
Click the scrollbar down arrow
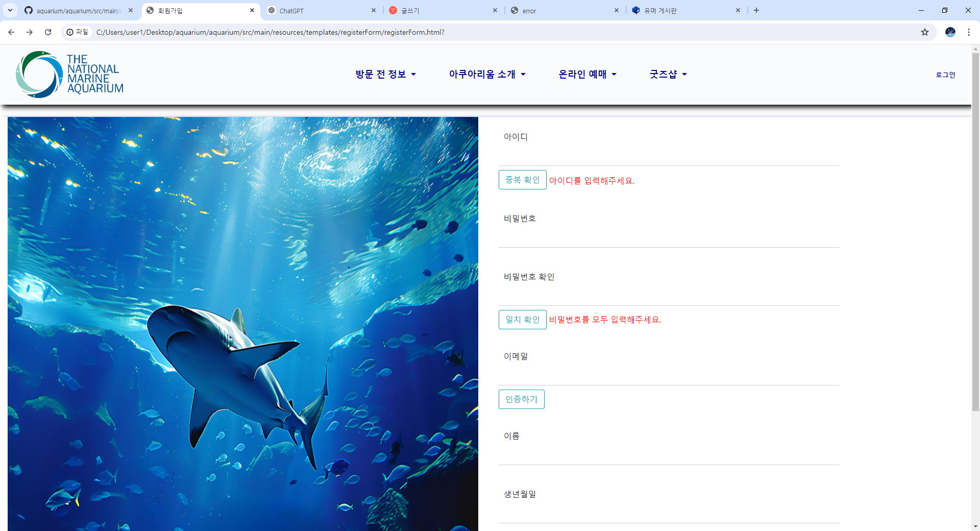point(975,526)
